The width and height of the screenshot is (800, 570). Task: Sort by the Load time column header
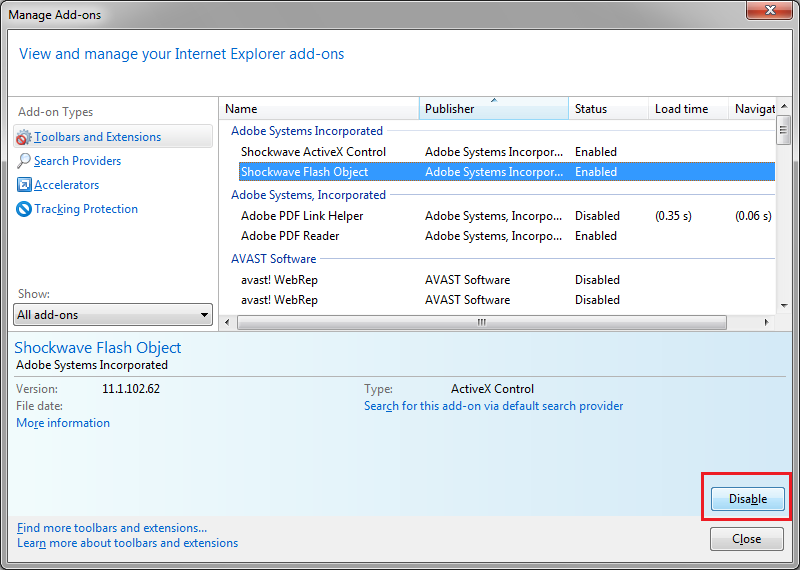click(x=688, y=109)
